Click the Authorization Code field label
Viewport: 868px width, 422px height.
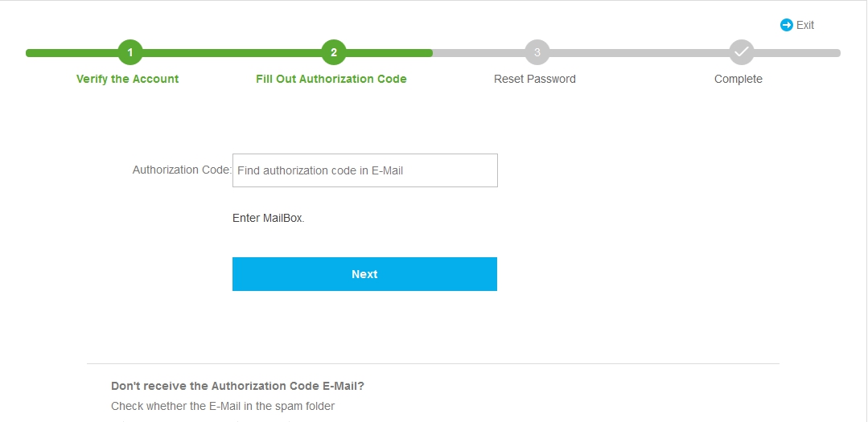[x=182, y=170]
